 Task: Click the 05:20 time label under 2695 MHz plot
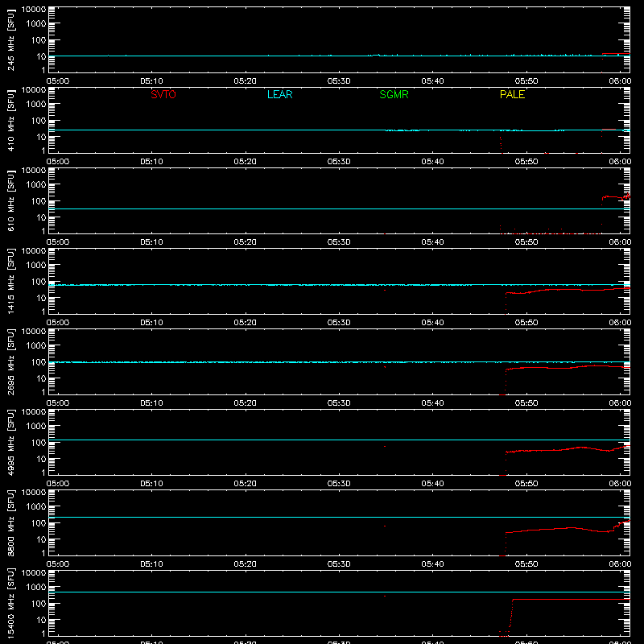coord(246,403)
